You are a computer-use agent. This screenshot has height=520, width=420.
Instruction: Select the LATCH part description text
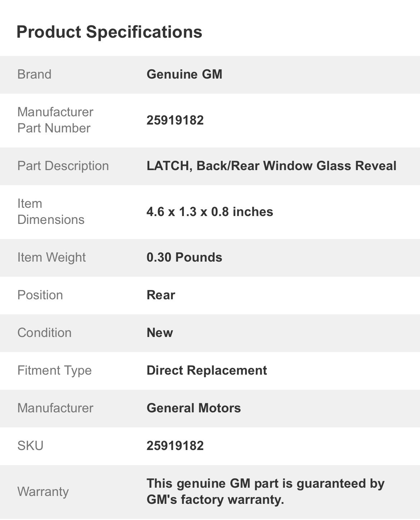pos(271,166)
